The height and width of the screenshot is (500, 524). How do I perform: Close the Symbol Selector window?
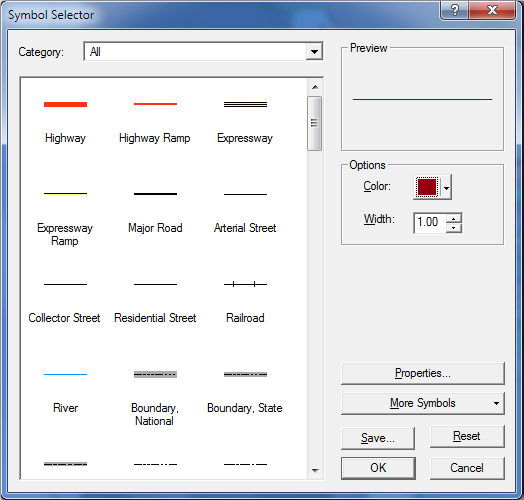click(x=492, y=10)
